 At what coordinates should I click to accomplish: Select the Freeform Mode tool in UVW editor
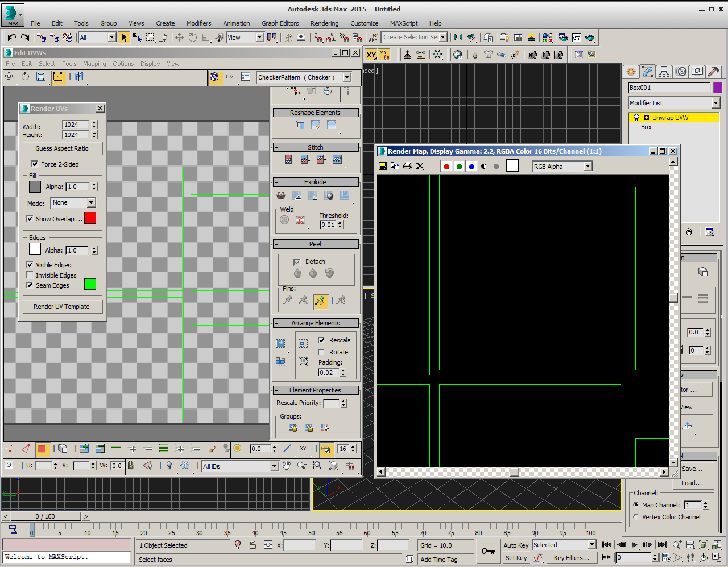(57, 77)
